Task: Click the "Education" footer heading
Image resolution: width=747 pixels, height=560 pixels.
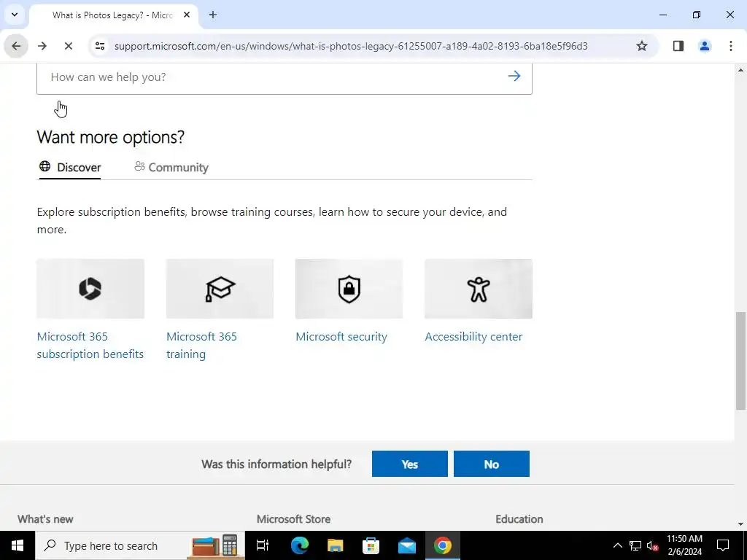Action: click(519, 519)
